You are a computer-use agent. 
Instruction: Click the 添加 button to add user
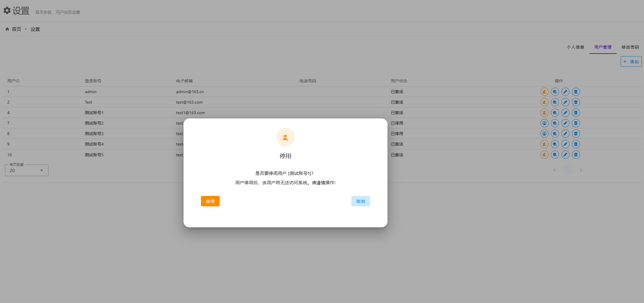point(631,62)
